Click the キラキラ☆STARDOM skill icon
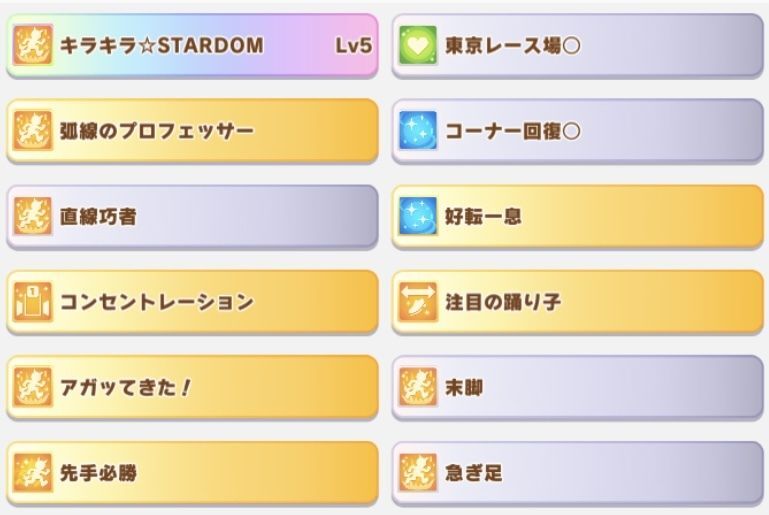Viewport: 769px width, 515px height. (33, 46)
